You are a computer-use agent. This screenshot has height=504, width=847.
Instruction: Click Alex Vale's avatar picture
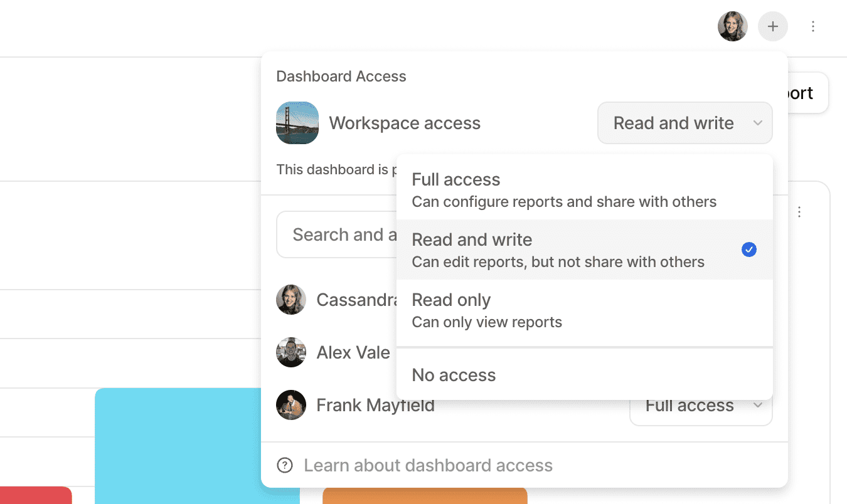tap(291, 352)
